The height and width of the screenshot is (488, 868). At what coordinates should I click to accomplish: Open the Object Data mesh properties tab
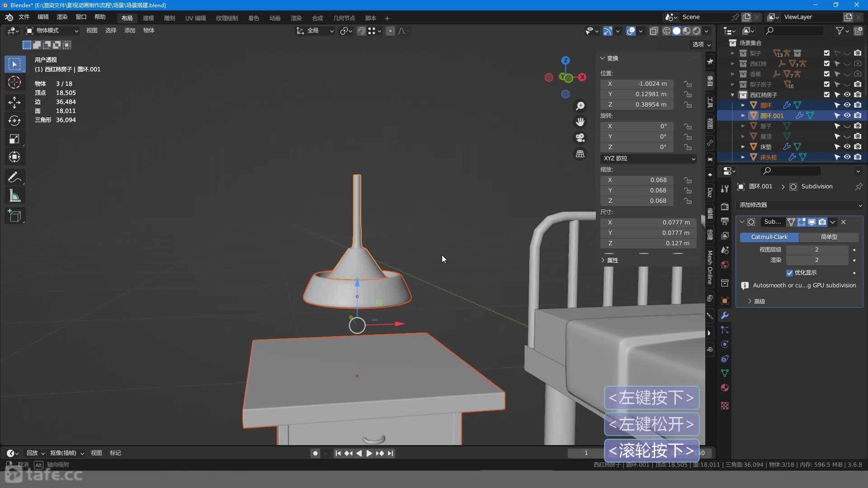pos(725,373)
